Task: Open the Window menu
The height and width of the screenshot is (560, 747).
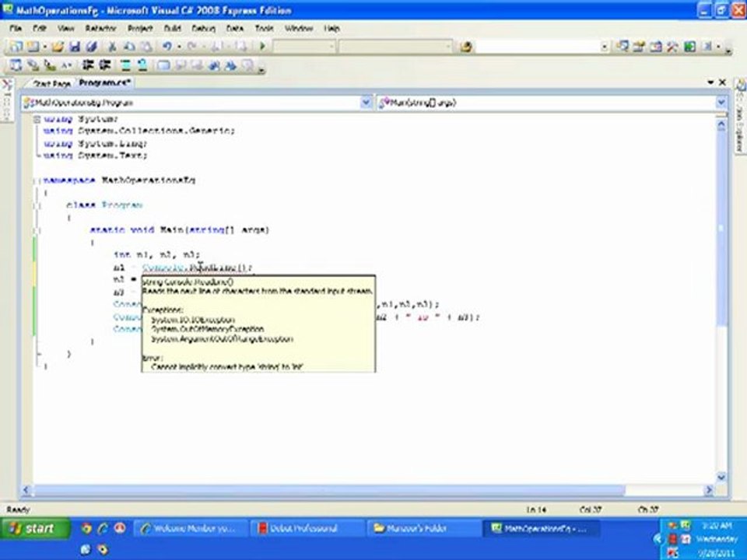Action: (x=299, y=29)
